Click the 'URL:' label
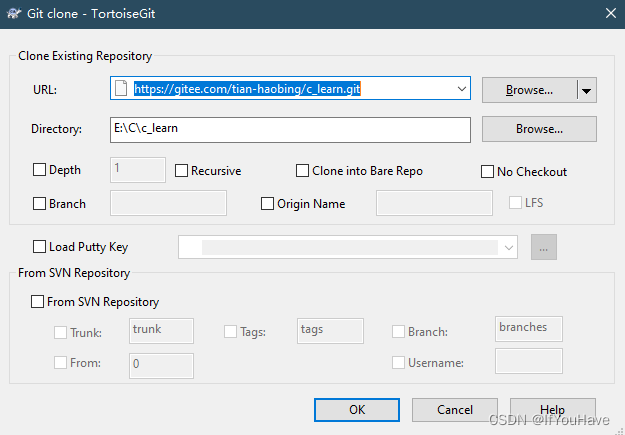The height and width of the screenshot is (435, 625). tap(45, 90)
